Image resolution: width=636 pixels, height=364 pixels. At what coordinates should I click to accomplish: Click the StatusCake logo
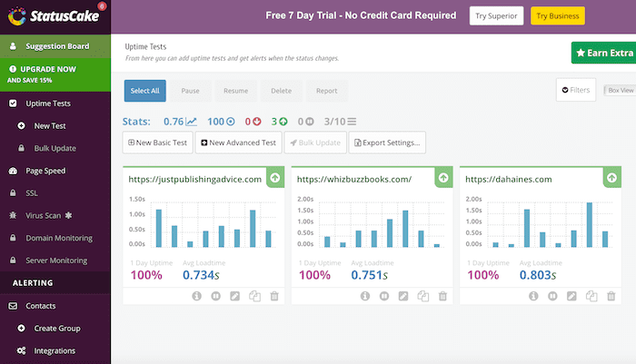pos(55,15)
